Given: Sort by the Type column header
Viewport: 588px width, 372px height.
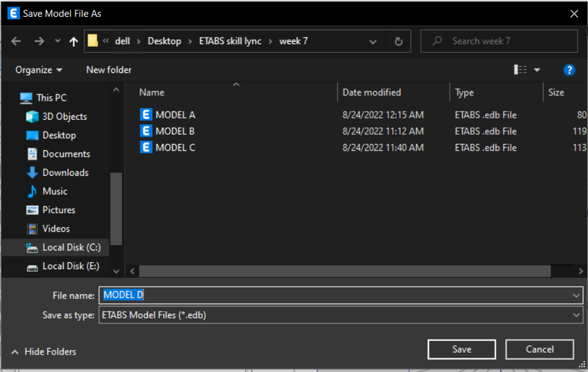Looking at the screenshot, I should [465, 92].
